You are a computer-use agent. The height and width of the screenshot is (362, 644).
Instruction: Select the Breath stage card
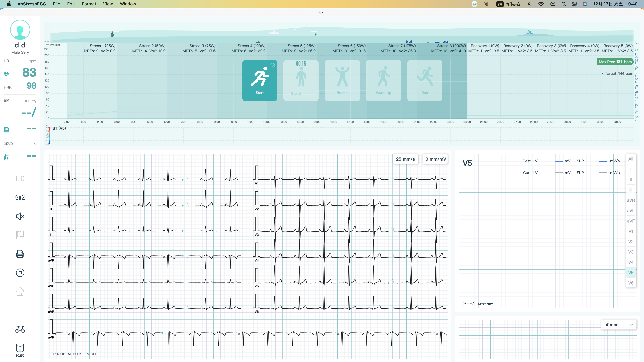342,80
